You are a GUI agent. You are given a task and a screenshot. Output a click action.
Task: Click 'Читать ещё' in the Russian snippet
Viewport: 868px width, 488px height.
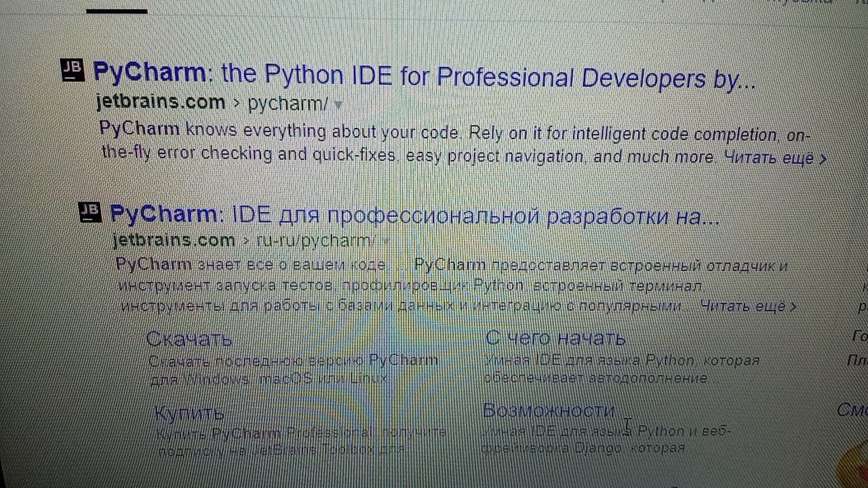pyautogui.click(x=748, y=306)
